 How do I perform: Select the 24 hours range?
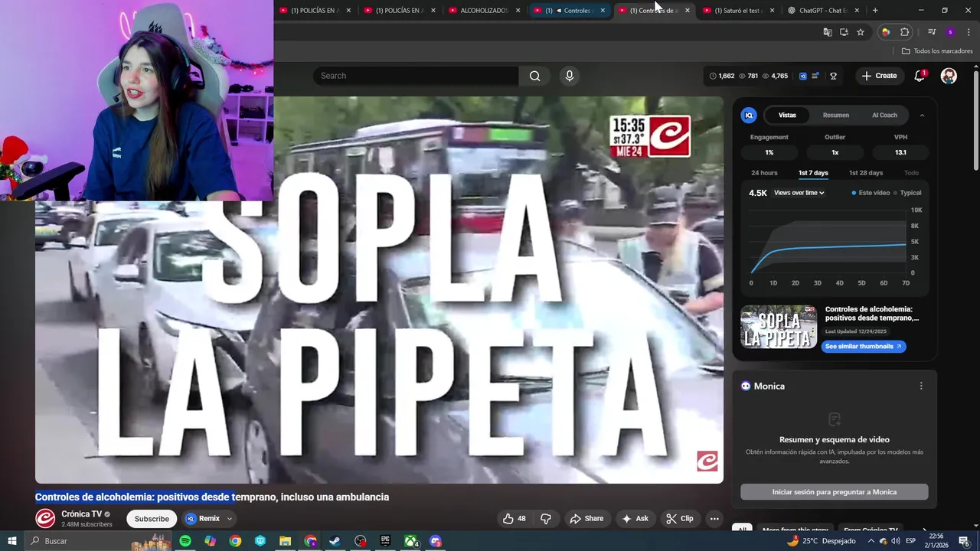coord(764,173)
